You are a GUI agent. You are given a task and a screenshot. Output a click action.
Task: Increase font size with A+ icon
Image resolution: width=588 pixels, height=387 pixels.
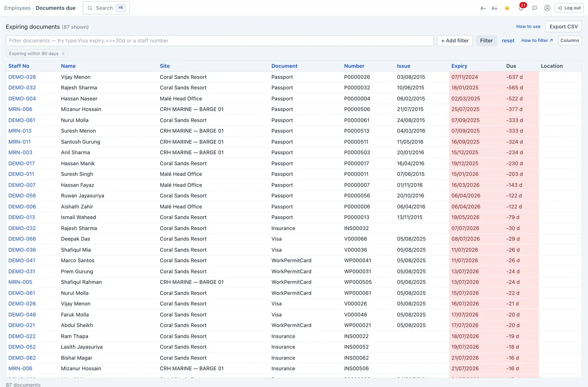tap(494, 8)
